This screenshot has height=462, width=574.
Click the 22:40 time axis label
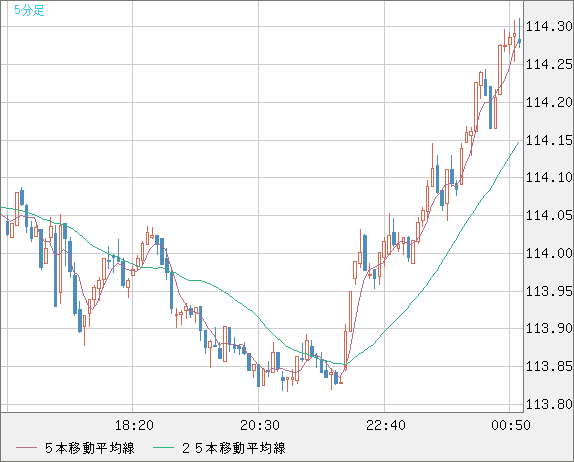386,425
